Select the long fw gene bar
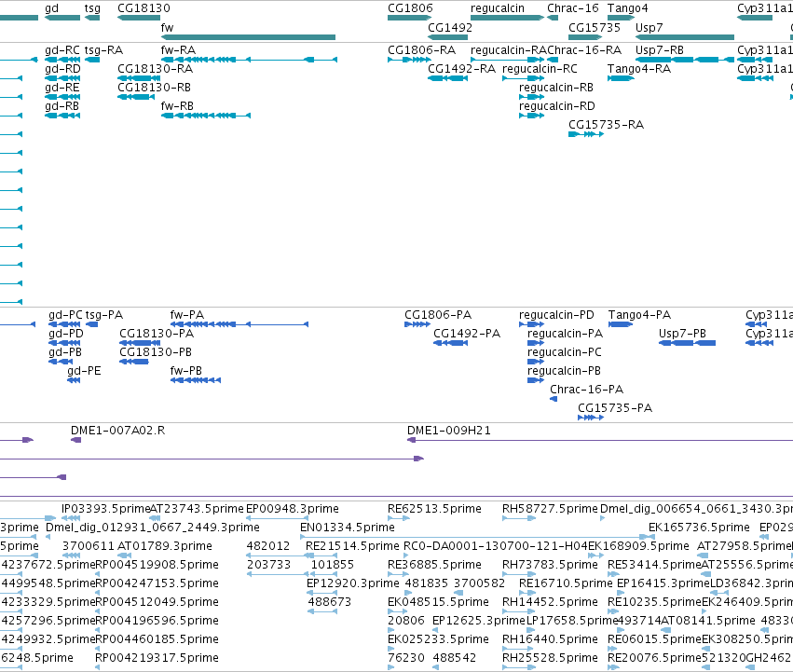The height and width of the screenshot is (672, 793). [248, 37]
